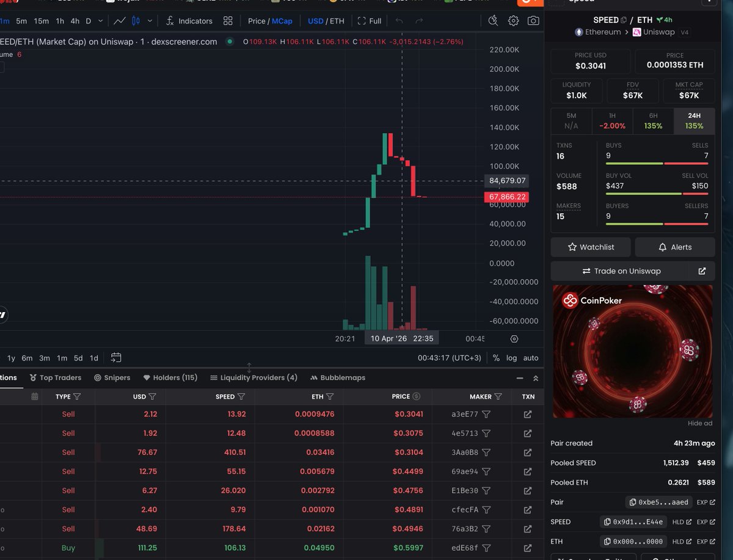The image size is (733, 560).
Task: Open the go-to-date calendar icon
Action: 116,358
